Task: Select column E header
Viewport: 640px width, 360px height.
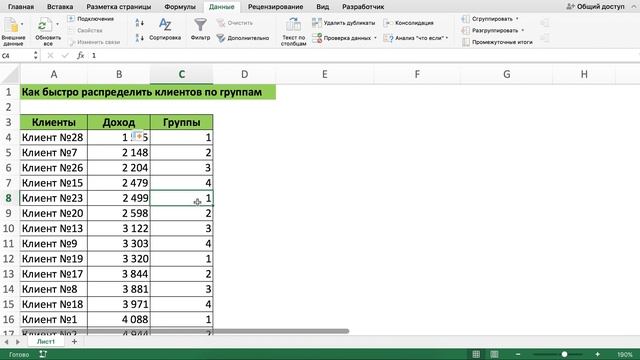Action: point(324,74)
